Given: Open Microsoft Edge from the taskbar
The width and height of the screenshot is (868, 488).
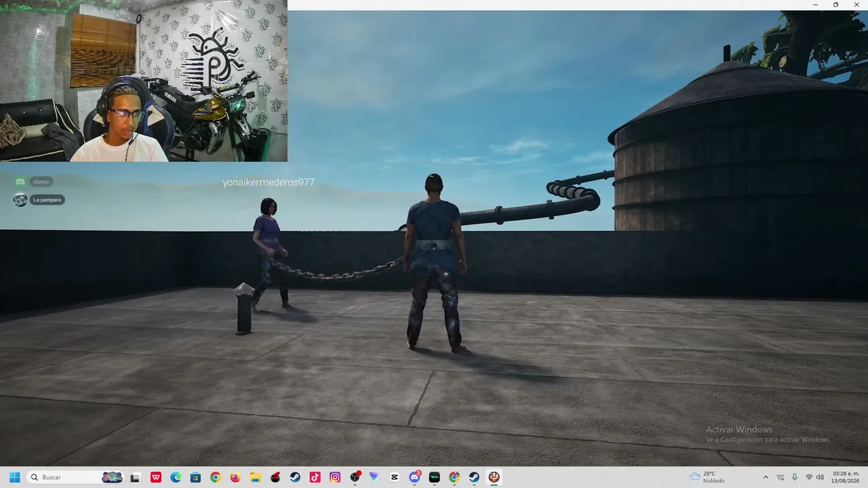Looking at the screenshot, I should pos(176,477).
